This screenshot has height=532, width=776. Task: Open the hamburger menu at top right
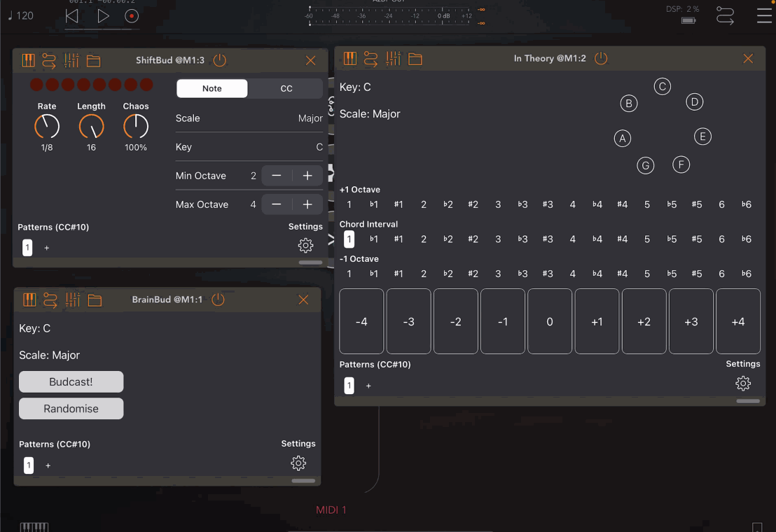click(765, 15)
